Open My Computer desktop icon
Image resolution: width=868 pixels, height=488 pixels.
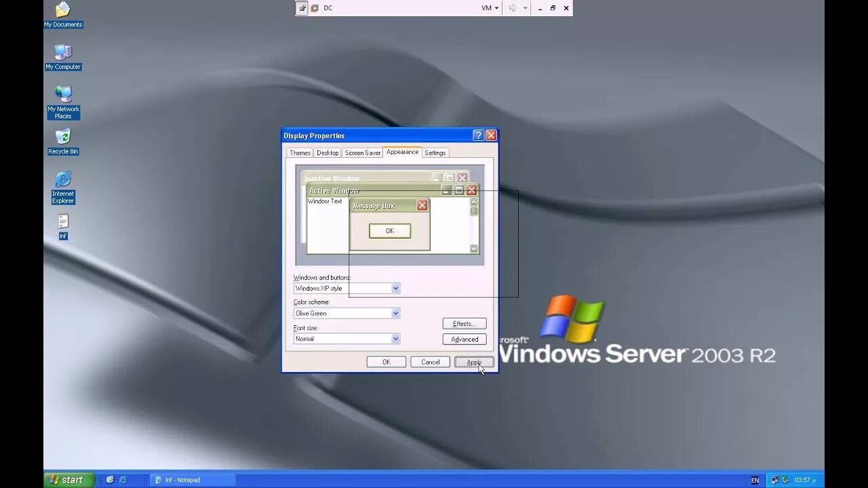tap(63, 57)
